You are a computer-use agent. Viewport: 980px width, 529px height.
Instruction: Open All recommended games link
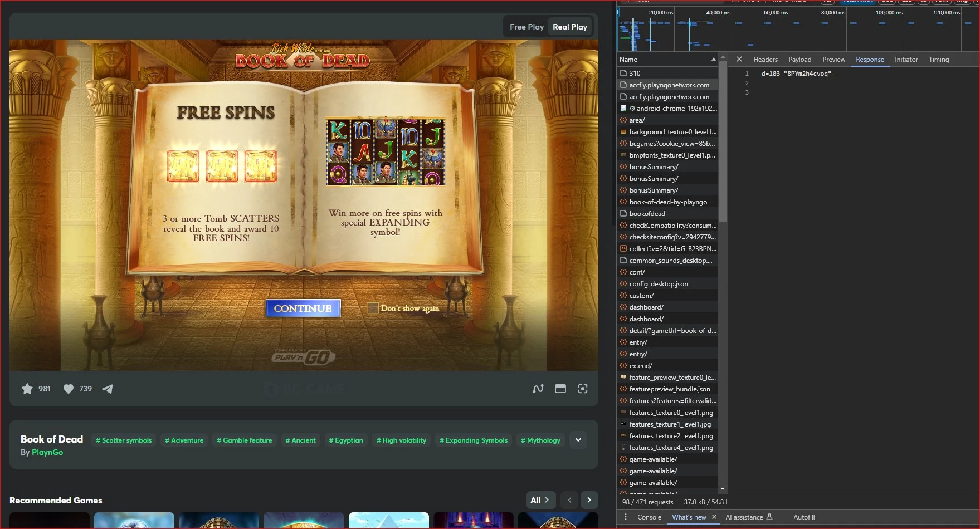(x=540, y=500)
